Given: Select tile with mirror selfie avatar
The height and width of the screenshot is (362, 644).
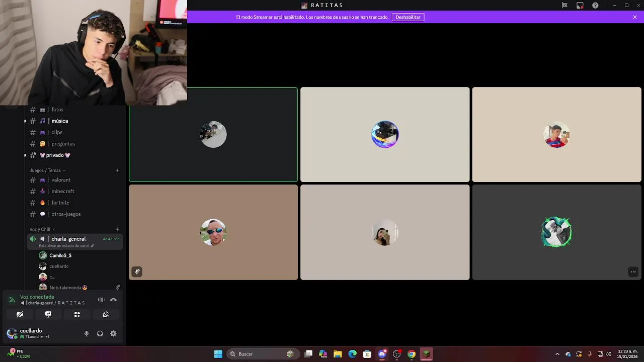Looking at the screenshot, I should click(385, 232).
